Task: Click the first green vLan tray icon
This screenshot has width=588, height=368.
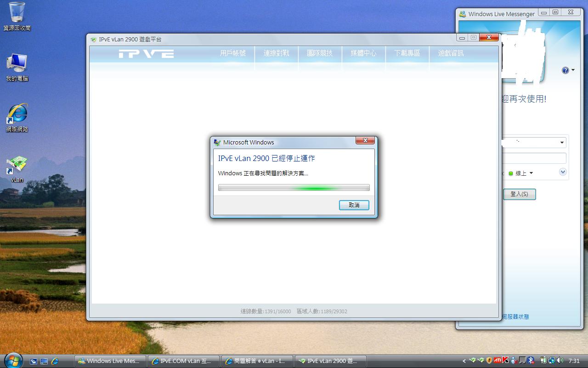Action: 473,361
